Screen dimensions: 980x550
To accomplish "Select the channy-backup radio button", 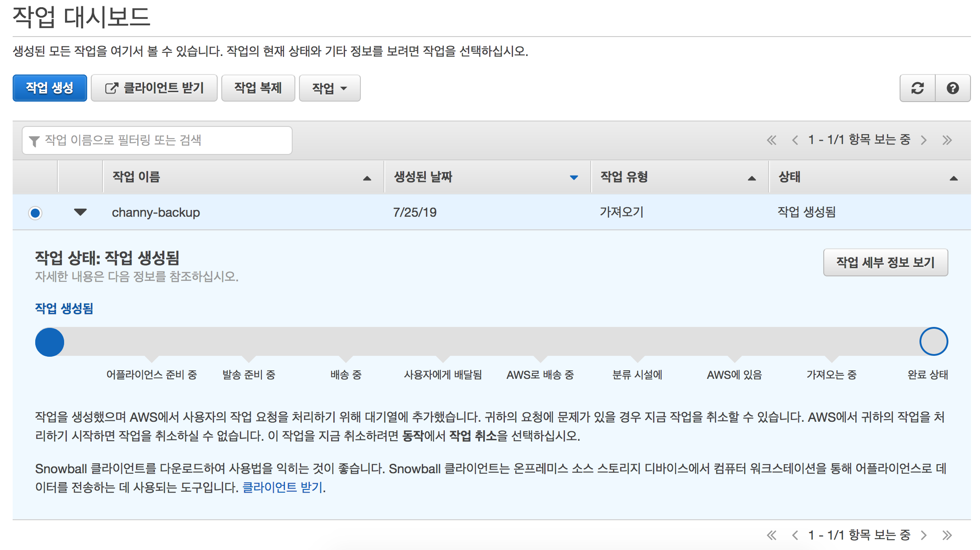I will click(35, 213).
